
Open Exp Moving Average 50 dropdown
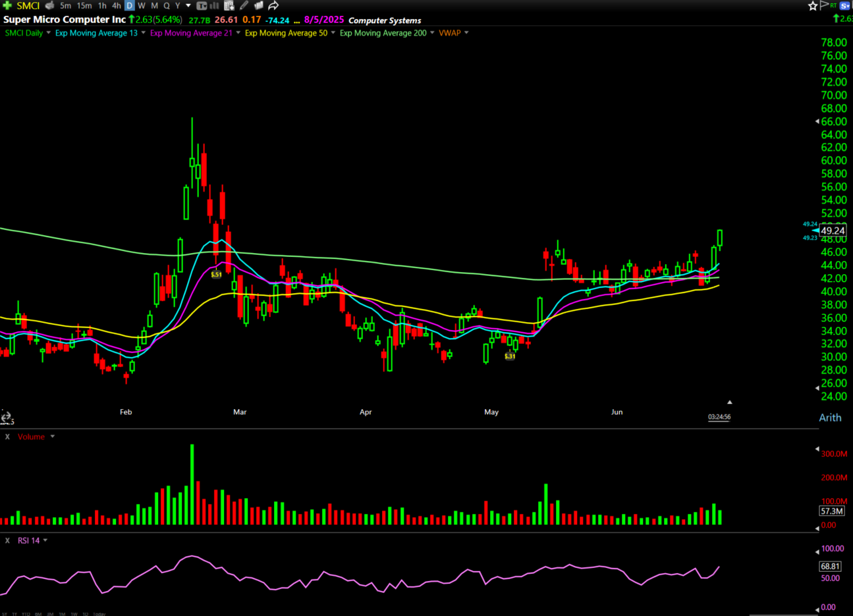[333, 33]
